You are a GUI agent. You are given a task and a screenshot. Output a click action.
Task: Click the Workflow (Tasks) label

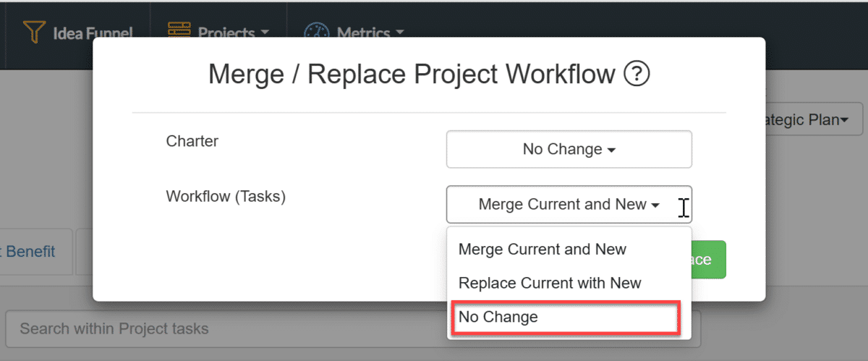click(x=226, y=196)
